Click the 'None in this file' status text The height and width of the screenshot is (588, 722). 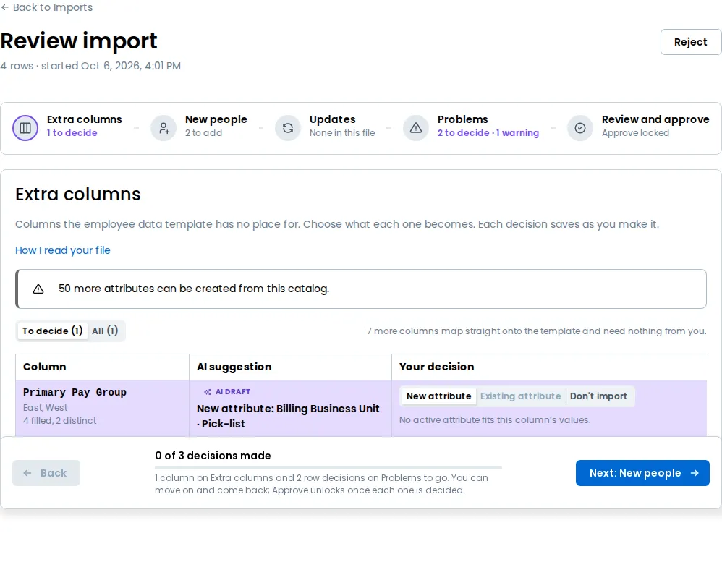click(342, 132)
